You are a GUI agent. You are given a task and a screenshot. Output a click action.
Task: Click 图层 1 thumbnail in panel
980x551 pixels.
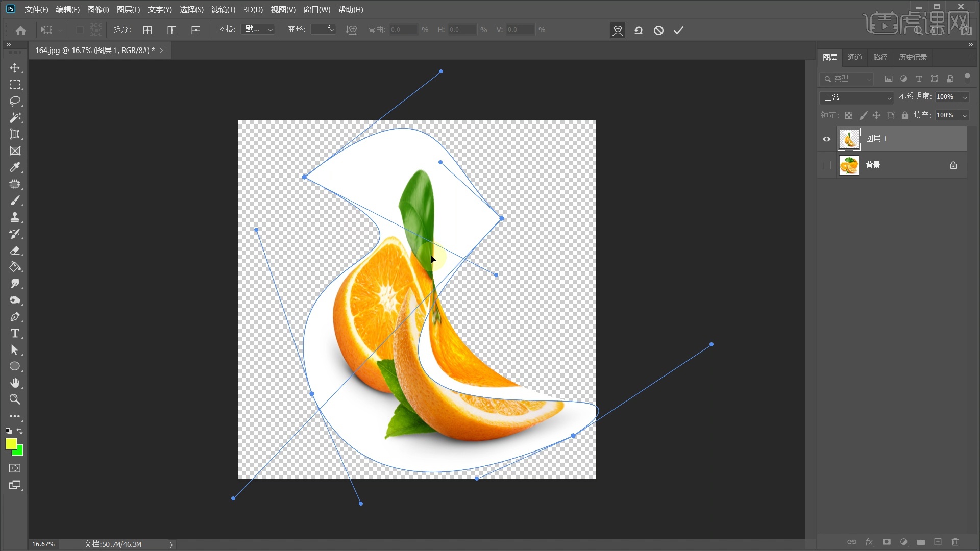tap(849, 138)
